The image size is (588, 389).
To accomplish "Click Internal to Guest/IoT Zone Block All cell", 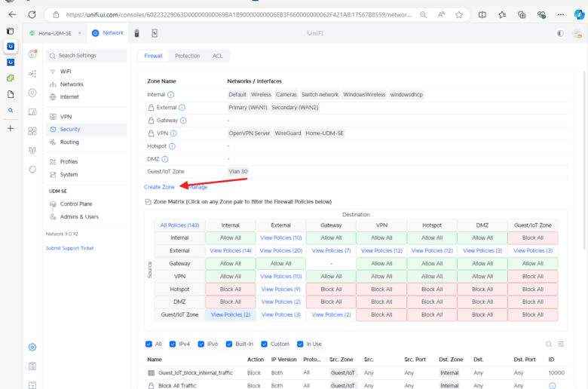I will 532,237.
